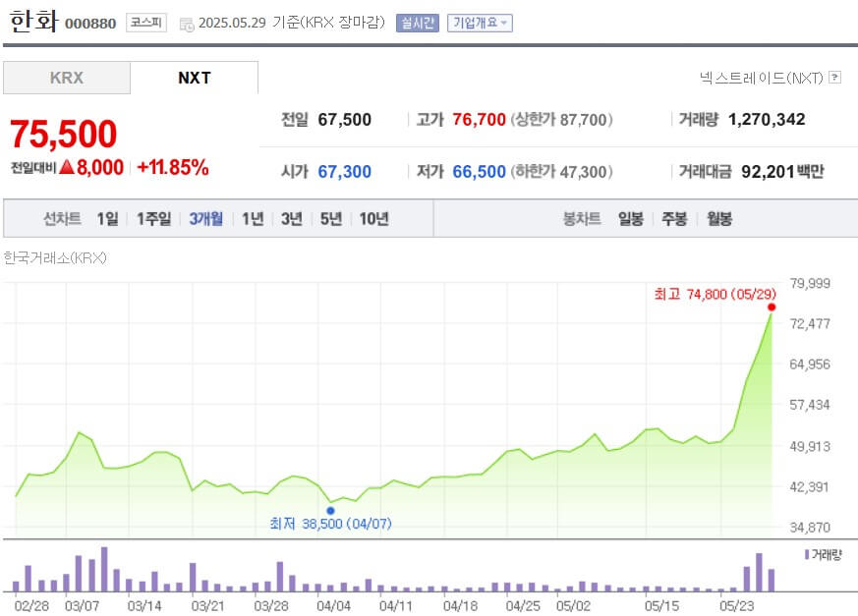Select the 1일 line chart period

(107, 219)
